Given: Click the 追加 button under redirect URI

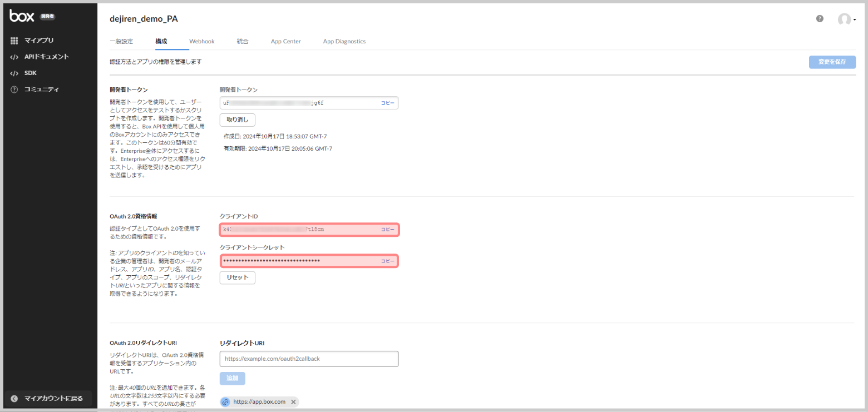Looking at the screenshot, I should click(233, 379).
